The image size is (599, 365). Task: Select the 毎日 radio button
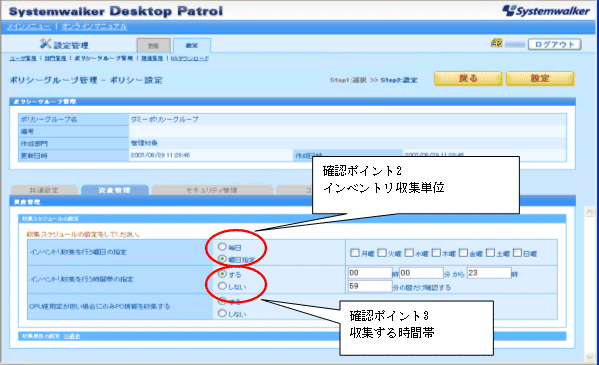222,247
